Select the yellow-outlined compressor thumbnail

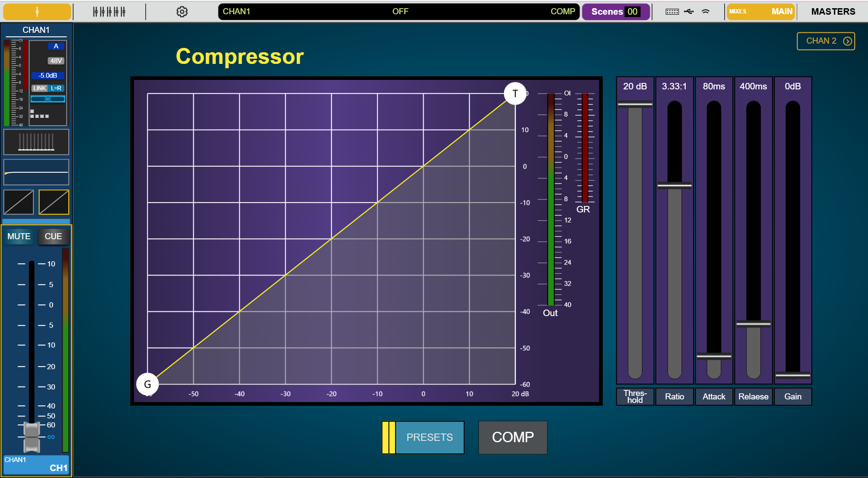point(54,202)
